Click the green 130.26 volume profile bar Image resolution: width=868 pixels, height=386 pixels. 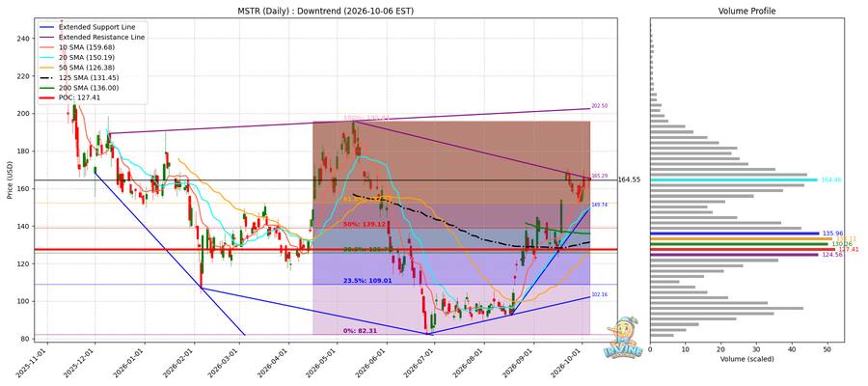[740, 244]
